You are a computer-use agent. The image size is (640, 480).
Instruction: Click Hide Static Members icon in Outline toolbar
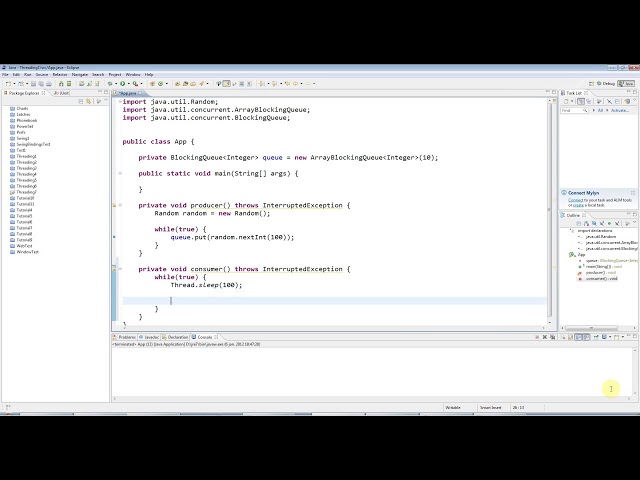point(602,223)
